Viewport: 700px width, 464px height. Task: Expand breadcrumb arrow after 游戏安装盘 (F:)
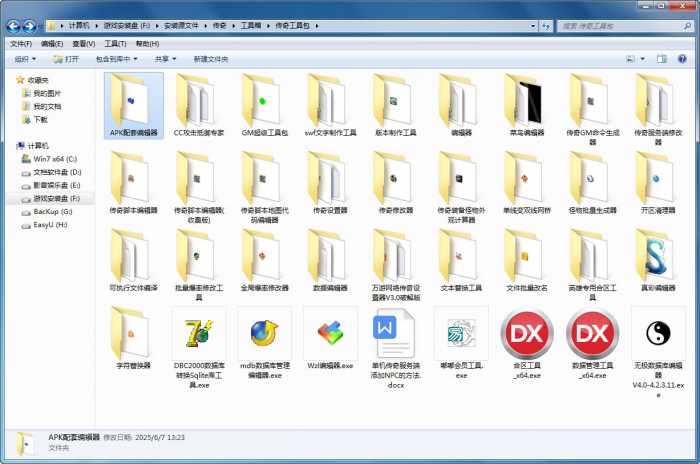click(x=157, y=26)
